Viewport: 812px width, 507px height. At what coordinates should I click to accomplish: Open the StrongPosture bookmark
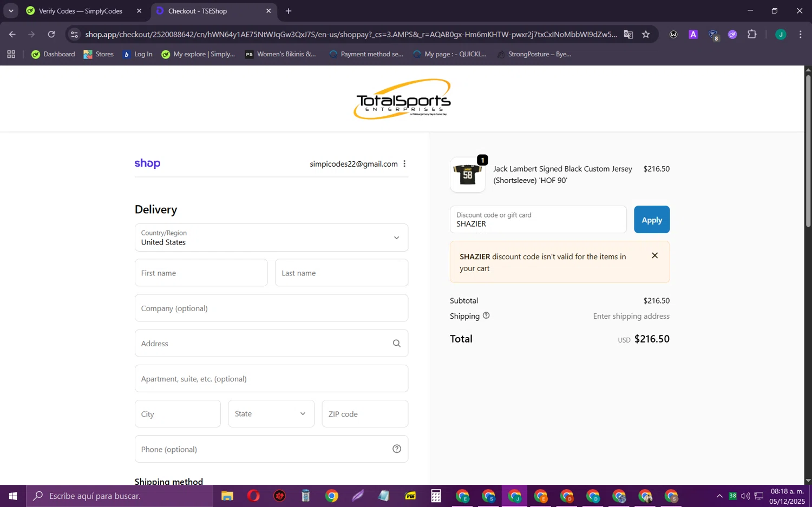(x=534, y=54)
